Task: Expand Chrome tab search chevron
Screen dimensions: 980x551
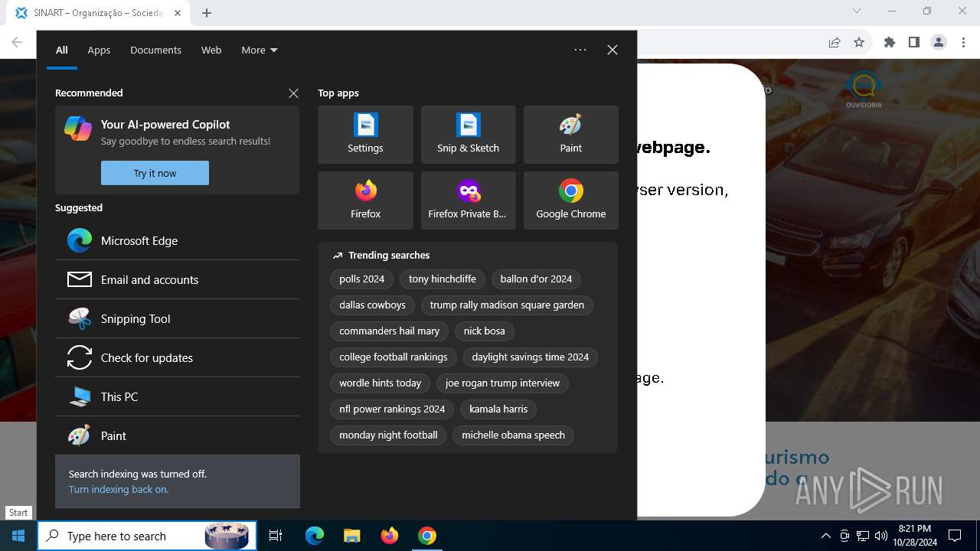Action: pyautogui.click(x=857, y=11)
